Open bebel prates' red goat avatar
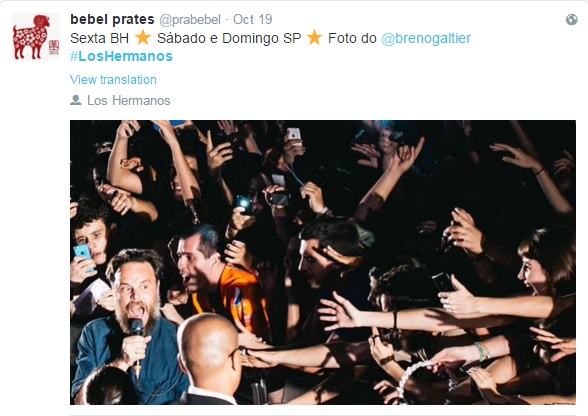Viewport: 588px width, 416px height. click(x=36, y=37)
